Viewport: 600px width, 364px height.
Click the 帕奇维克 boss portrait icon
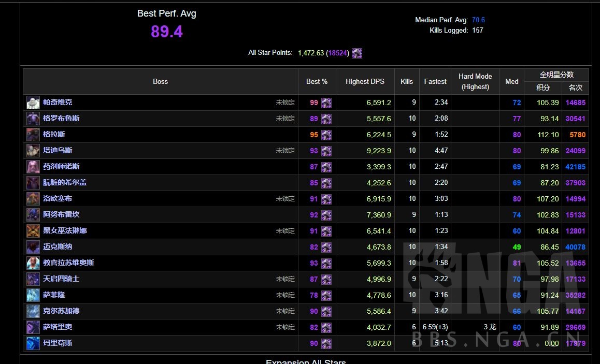pyautogui.click(x=33, y=103)
